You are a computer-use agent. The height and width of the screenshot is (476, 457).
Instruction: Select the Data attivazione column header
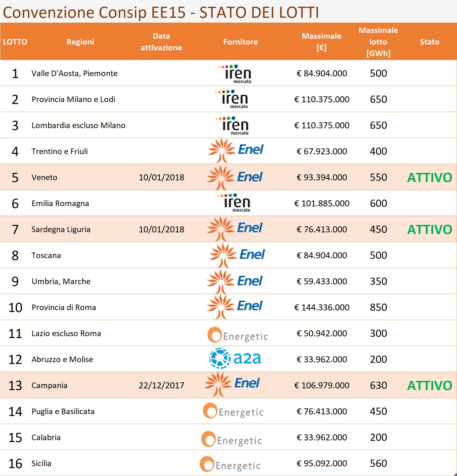pyautogui.click(x=161, y=42)
